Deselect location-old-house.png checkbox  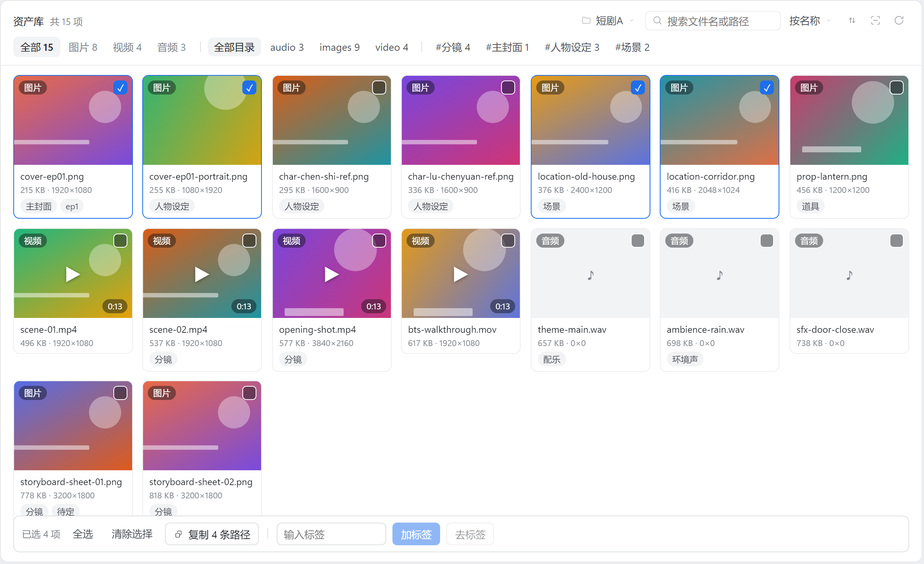tap(638, 88)
